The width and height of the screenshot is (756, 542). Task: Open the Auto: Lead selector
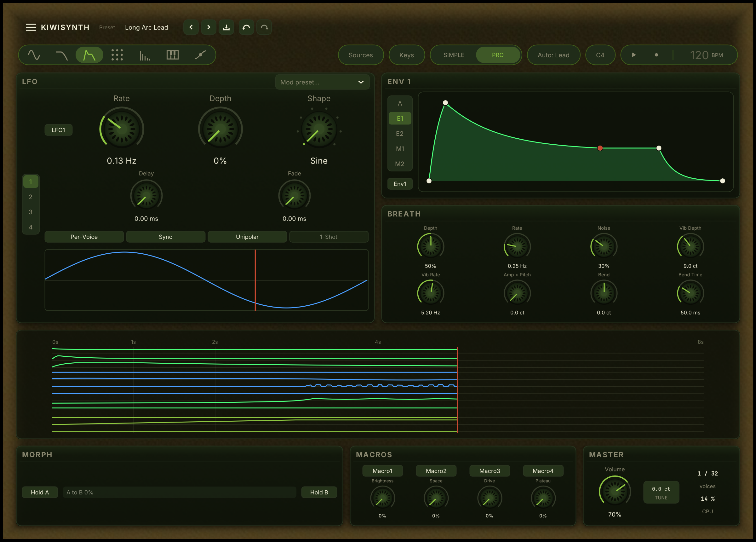[x=554, y=55]
